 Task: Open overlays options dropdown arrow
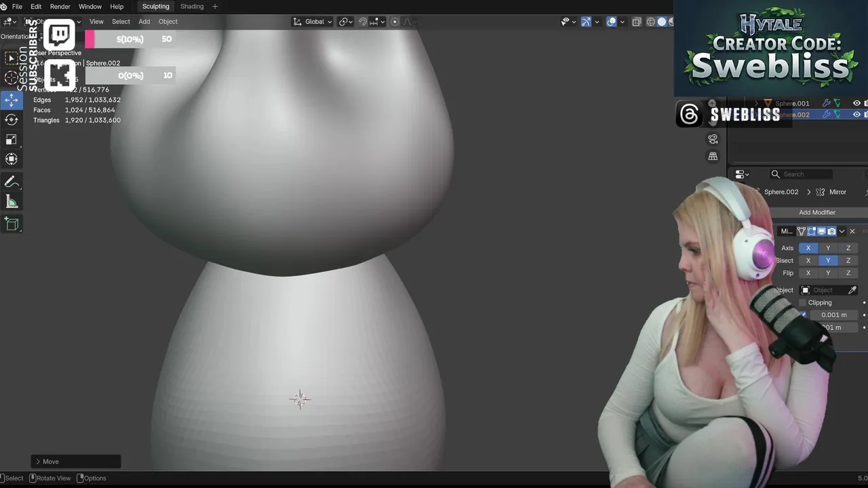coord(623,22)
